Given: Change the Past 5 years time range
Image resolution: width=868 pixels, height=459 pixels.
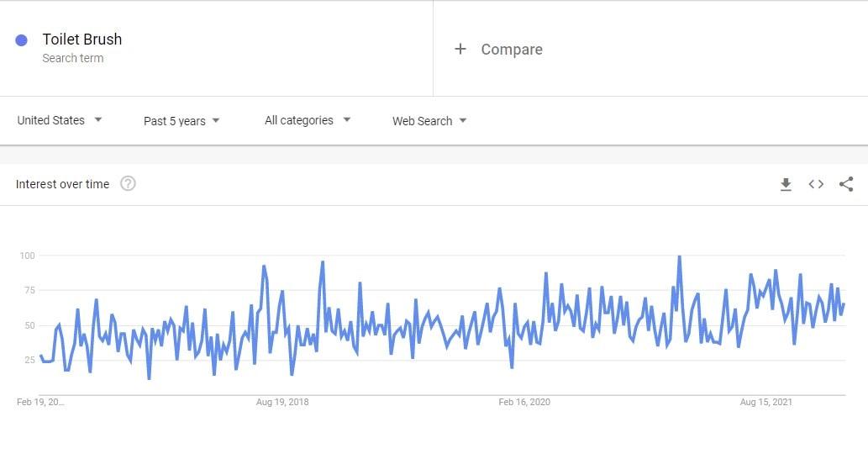Looking at the screenshot, I should point(181,121).
